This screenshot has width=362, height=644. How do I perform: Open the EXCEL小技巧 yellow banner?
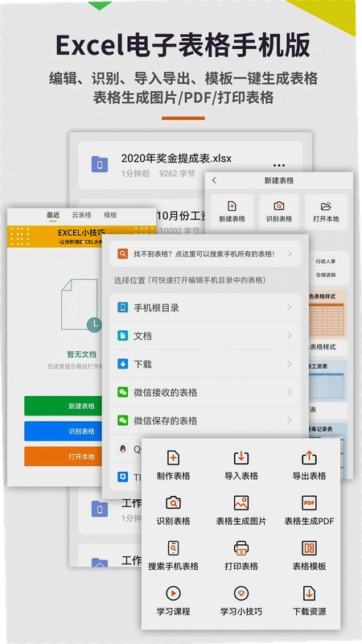point(82,237)
